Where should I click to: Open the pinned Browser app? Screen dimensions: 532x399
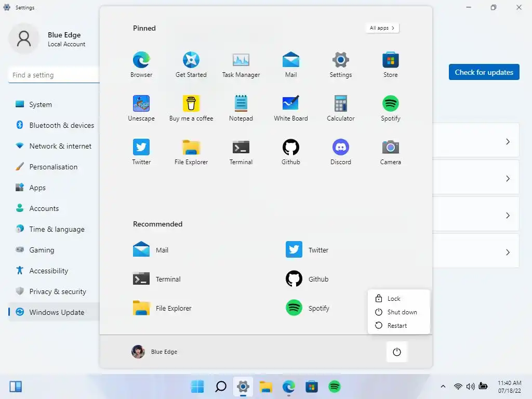pos(141,64)
